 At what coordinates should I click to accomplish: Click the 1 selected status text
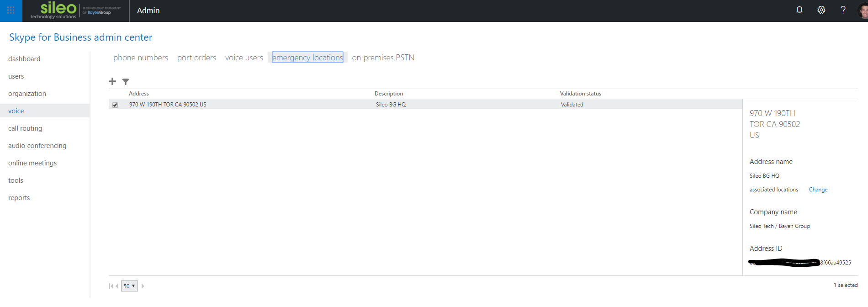[846, 285]
